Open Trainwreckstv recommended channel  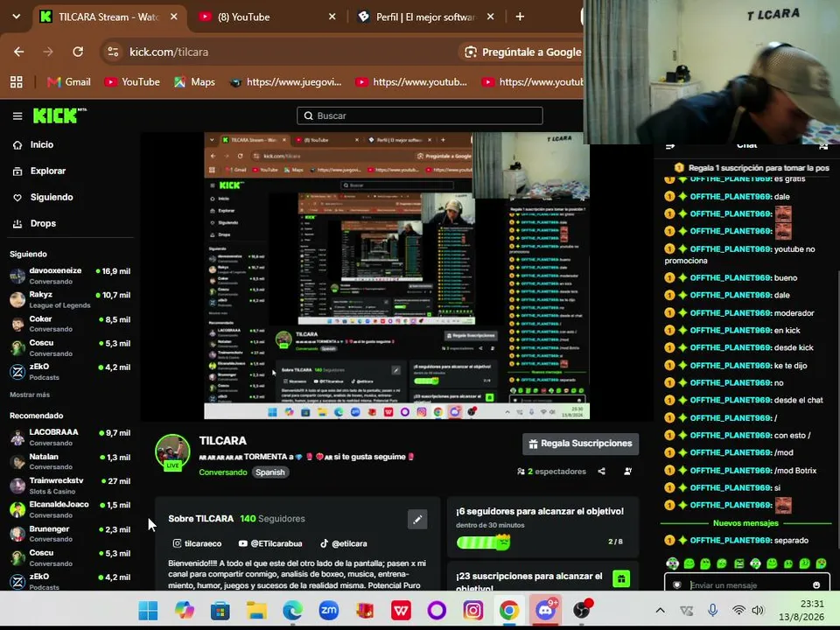(x=70, y=486)
